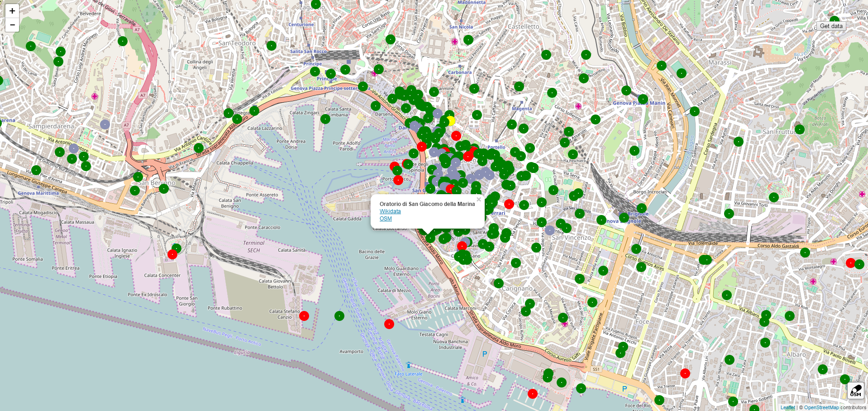Open the Leaflet attribution link
This screenshot has height=411, width=868.
point(787,407)
